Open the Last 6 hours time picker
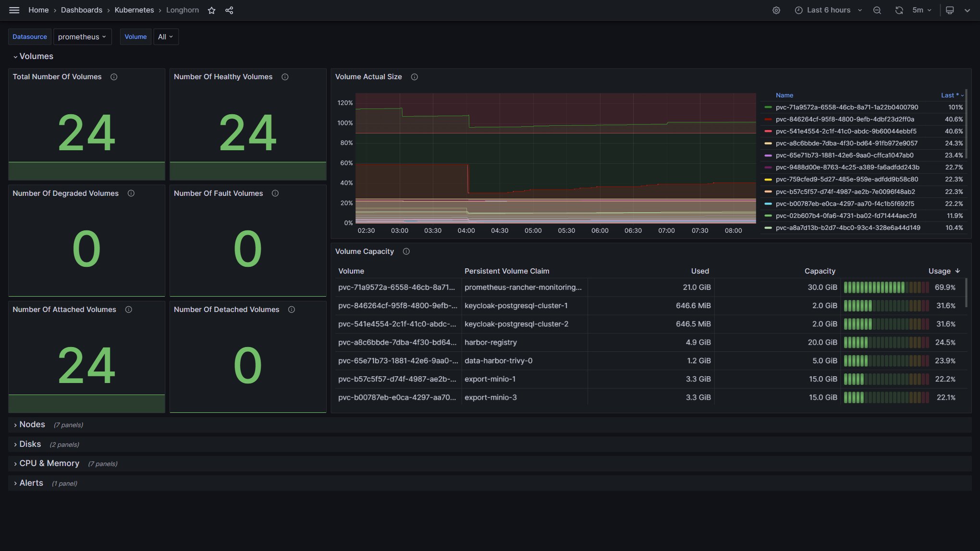980x551 pixels. coord(828,10)
